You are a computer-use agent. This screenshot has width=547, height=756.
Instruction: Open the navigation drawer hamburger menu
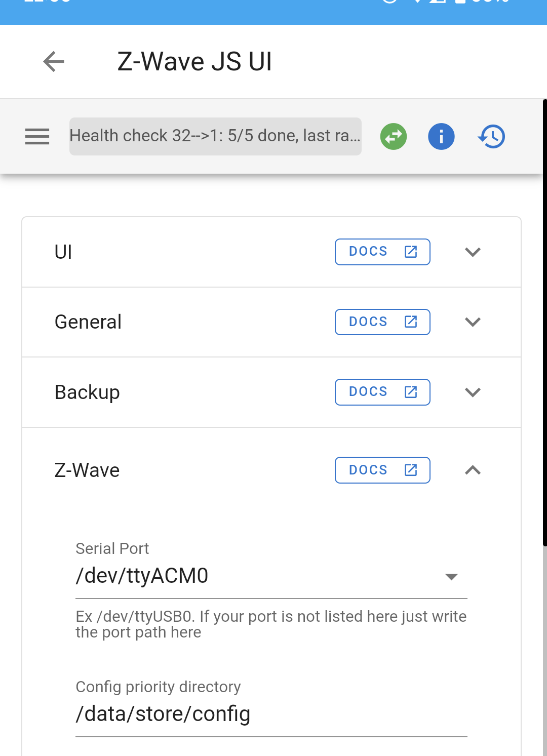pos(37,136)
